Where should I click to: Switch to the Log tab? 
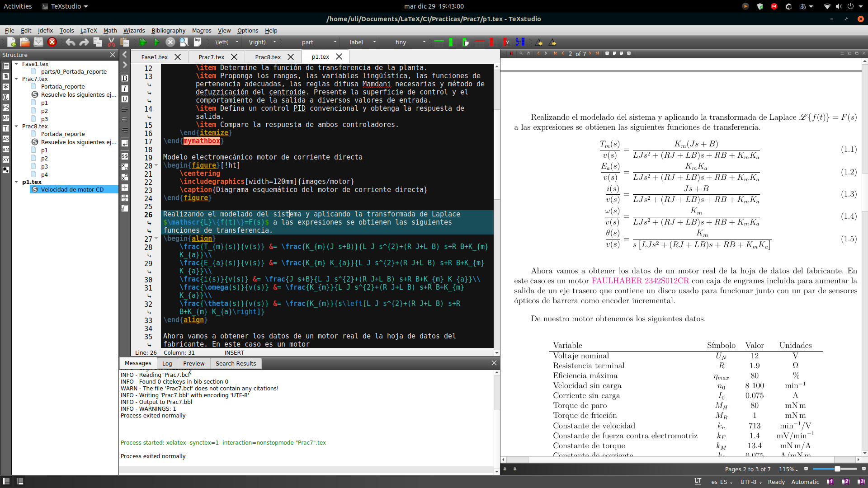pyautogui.click(x=167, y=363)
